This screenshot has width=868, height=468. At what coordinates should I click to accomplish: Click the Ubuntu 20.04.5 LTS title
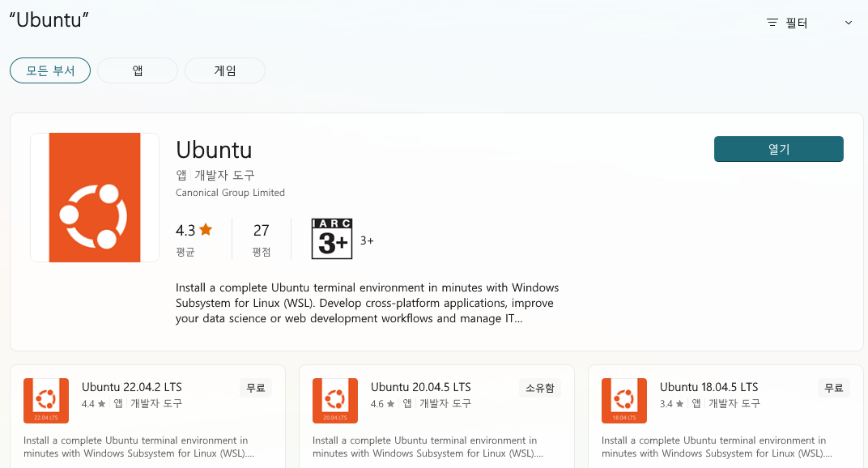point(421,387)
